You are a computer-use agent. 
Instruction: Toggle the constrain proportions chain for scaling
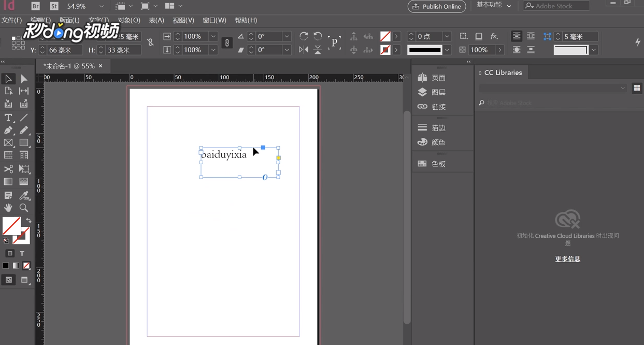[x=226, y=43]
